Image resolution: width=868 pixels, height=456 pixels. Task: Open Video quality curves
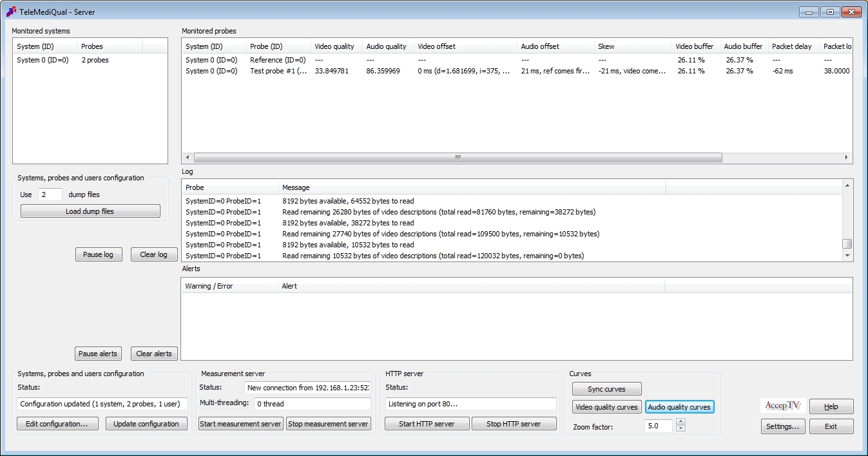coord(606,407)
